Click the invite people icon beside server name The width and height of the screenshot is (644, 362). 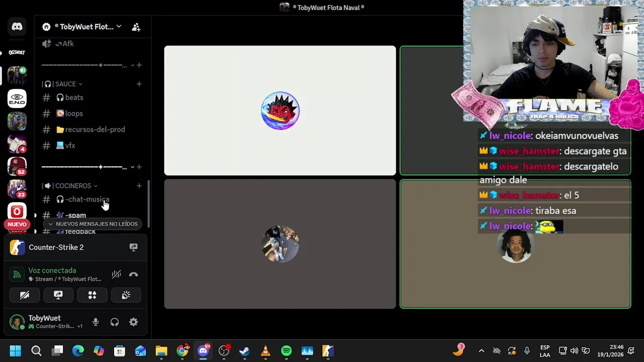point(136,27)
